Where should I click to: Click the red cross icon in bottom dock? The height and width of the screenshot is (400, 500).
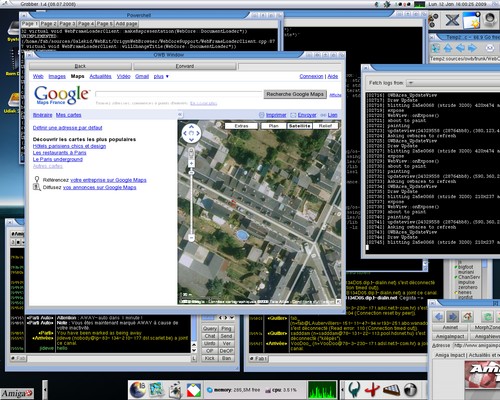coord(372,389)
